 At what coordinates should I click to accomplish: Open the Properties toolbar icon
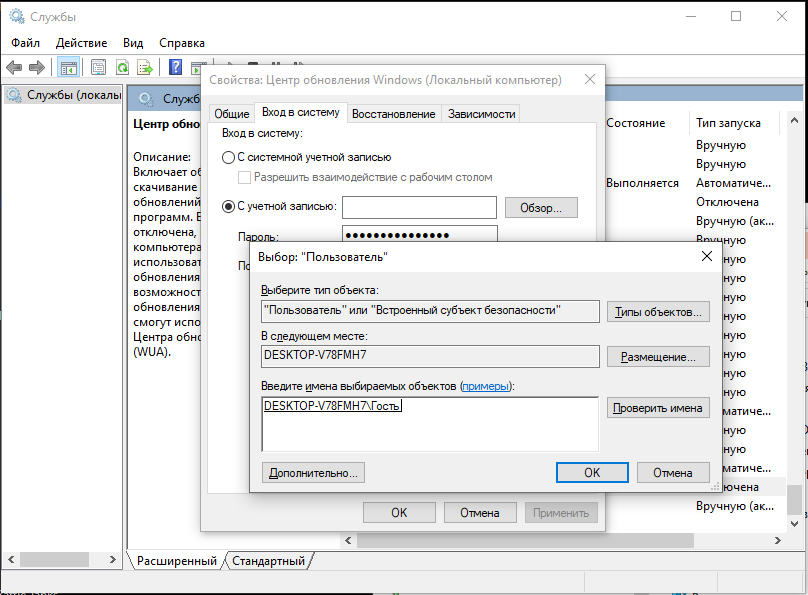(x=98, y=68)
